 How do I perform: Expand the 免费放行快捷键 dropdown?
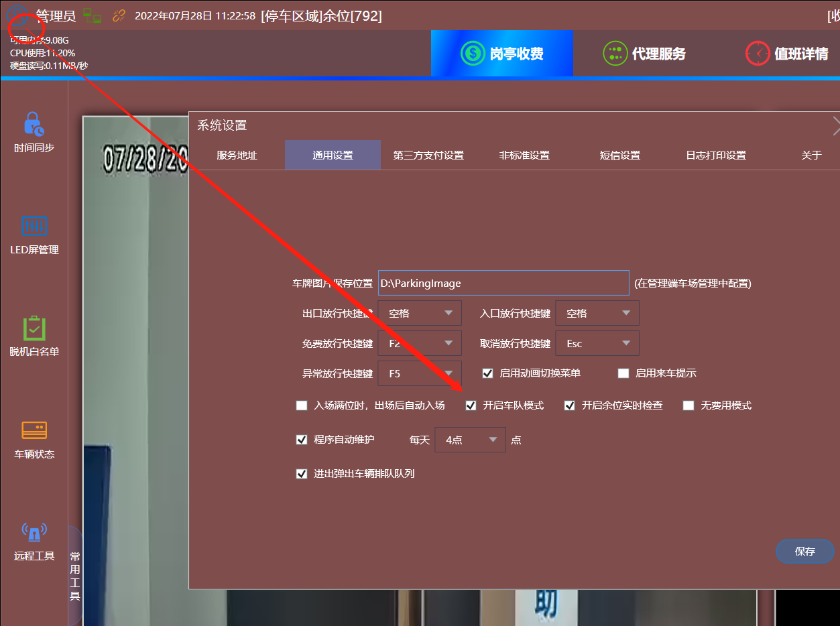[x=420, y=343]
